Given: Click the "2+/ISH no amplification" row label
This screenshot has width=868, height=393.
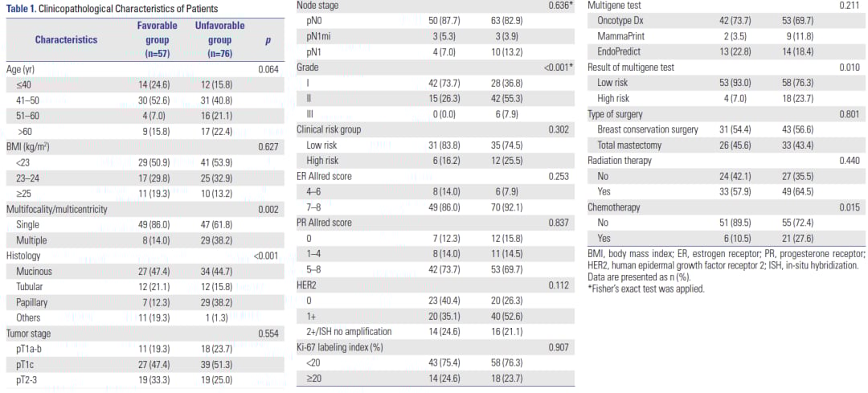Looking at the screenshot, I should coord(349,331).
